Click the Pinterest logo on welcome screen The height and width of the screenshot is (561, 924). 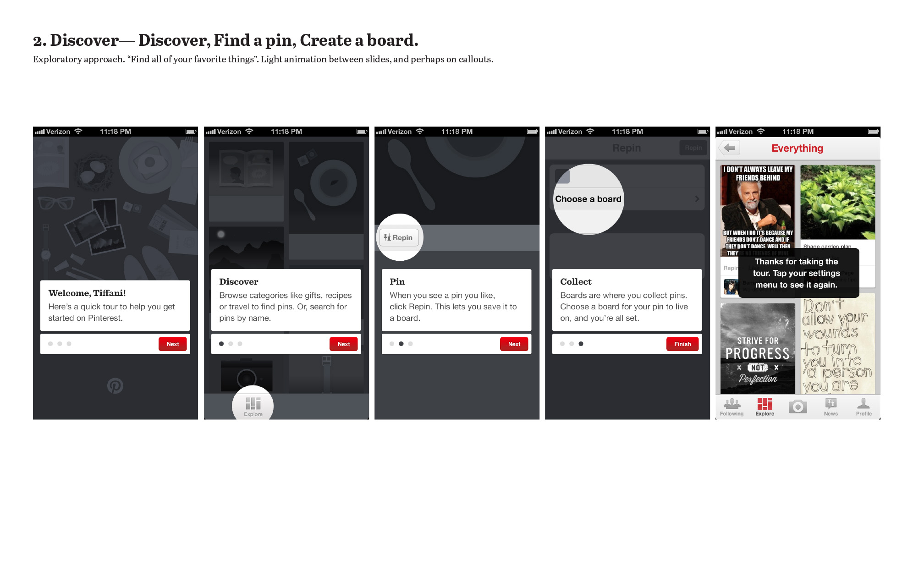click(115, 384)
